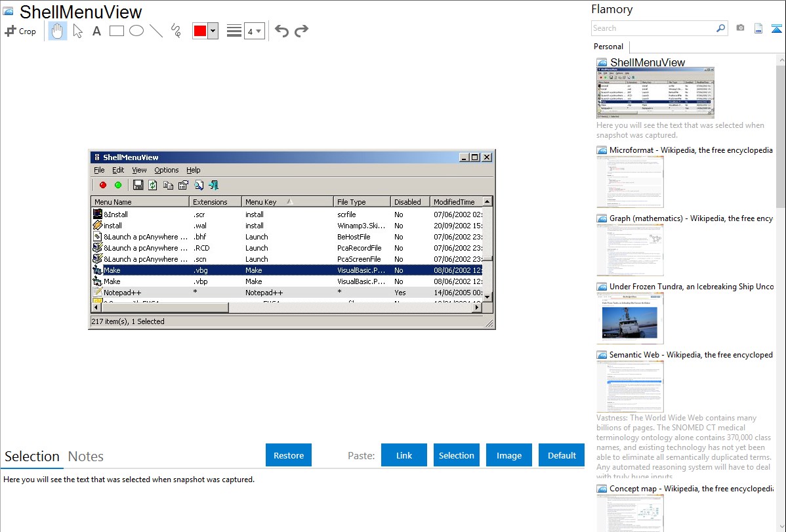The image size is (786, 532).
Task: Click the list's vertical scroll down arrow
Action: click(x=487, y=297)
